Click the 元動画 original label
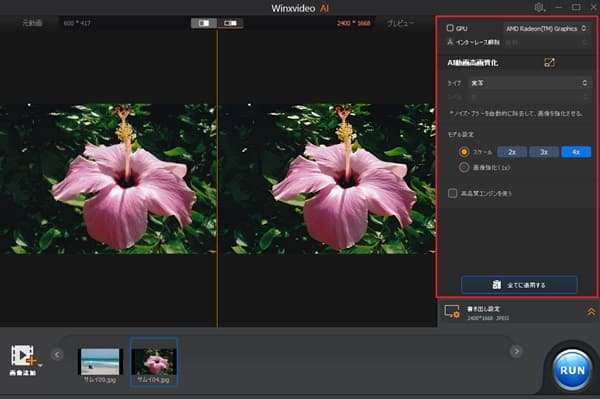600x399 pixels. point(32,23)
